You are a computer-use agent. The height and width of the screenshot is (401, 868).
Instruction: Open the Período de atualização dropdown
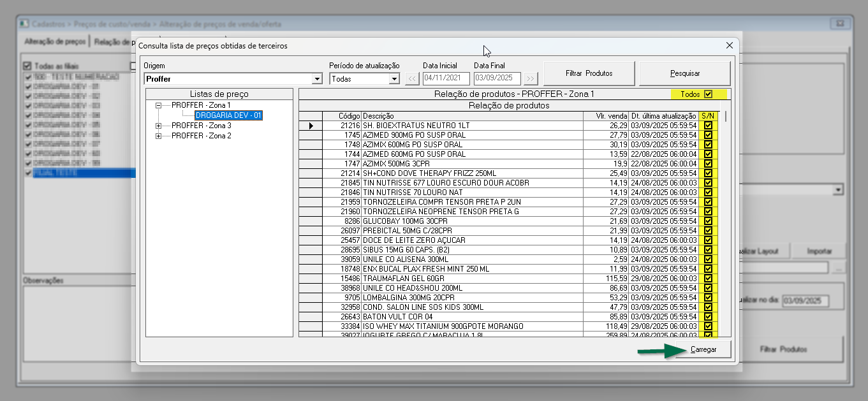(394, 79)
